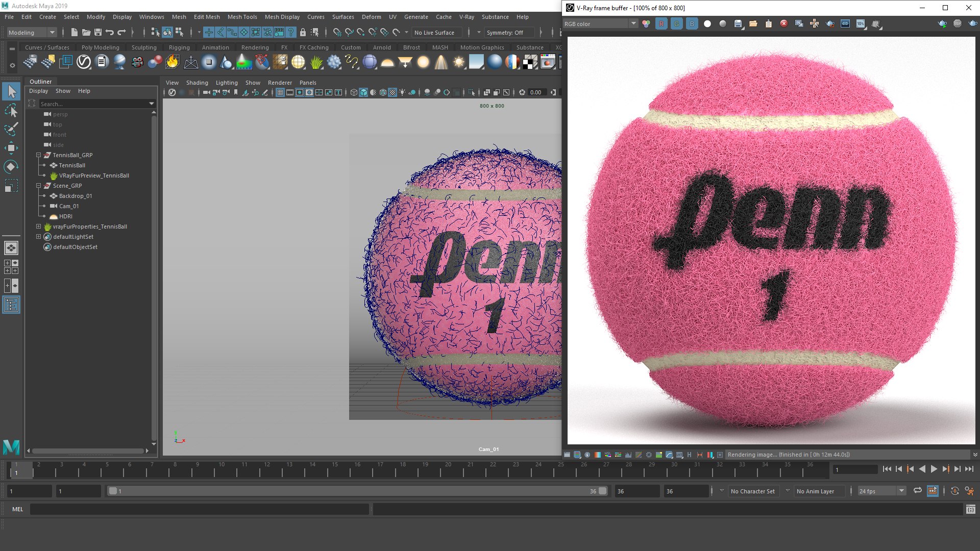Select Backdrop_01 in the Outliner
The image size is (980, 551).
click(76, 196)
